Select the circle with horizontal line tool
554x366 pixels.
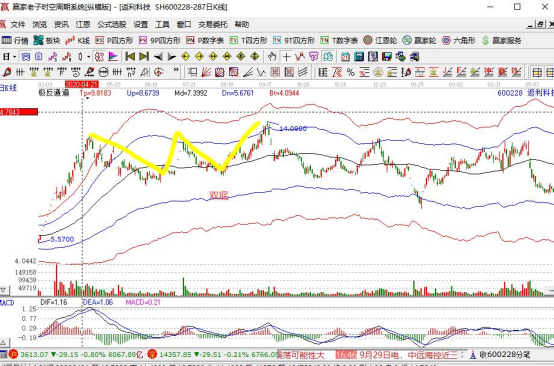tap(103, 72)
